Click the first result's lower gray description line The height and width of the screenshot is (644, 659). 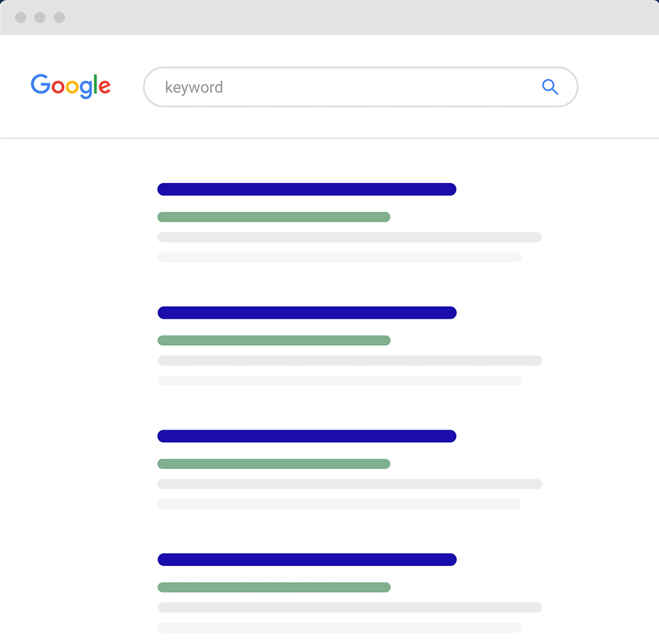pyautogui.click(x=339, y=258)
